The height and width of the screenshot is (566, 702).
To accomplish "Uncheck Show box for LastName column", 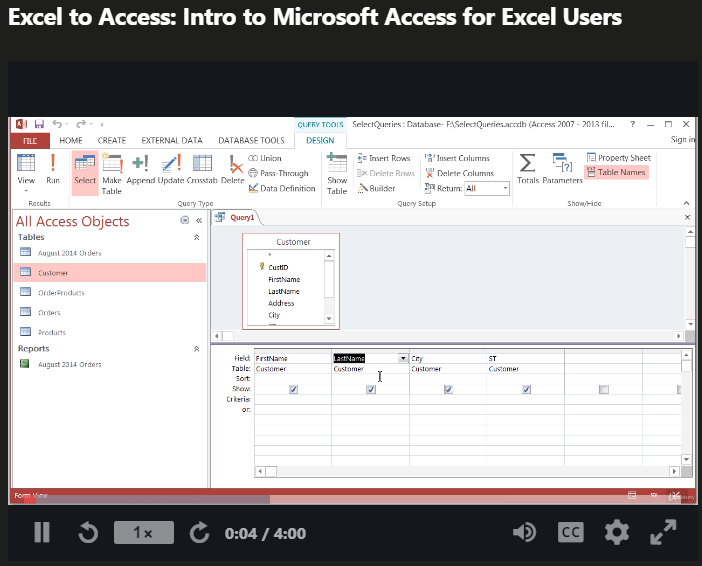I will click(371, 390).
